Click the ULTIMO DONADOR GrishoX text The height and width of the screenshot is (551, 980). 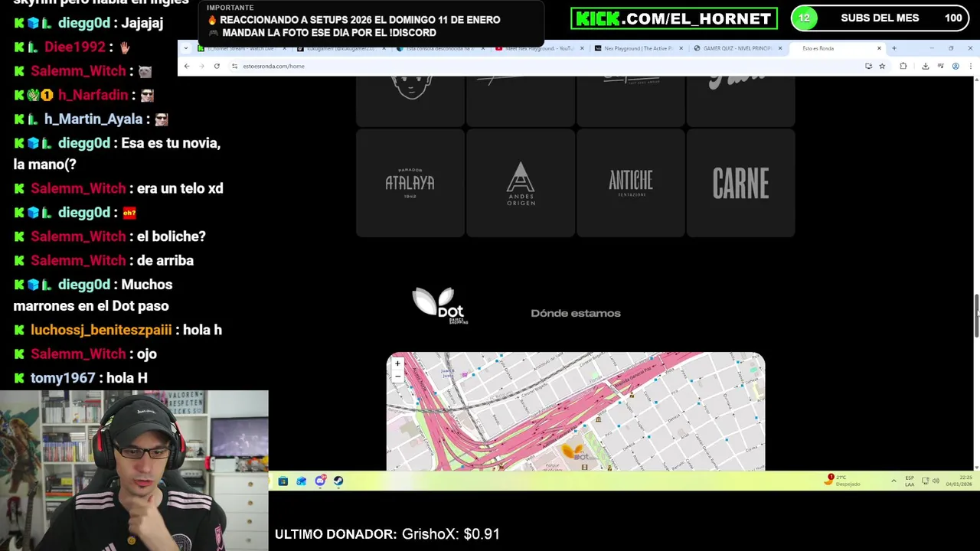[387, 534]
